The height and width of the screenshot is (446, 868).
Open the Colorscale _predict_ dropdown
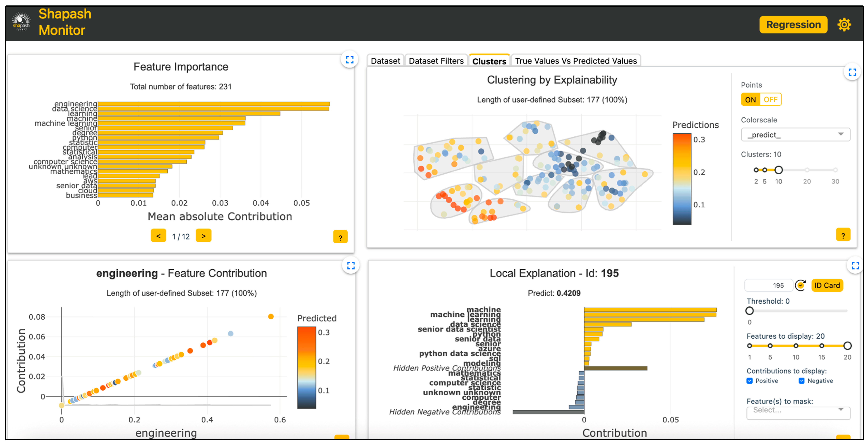pos(795,135)
